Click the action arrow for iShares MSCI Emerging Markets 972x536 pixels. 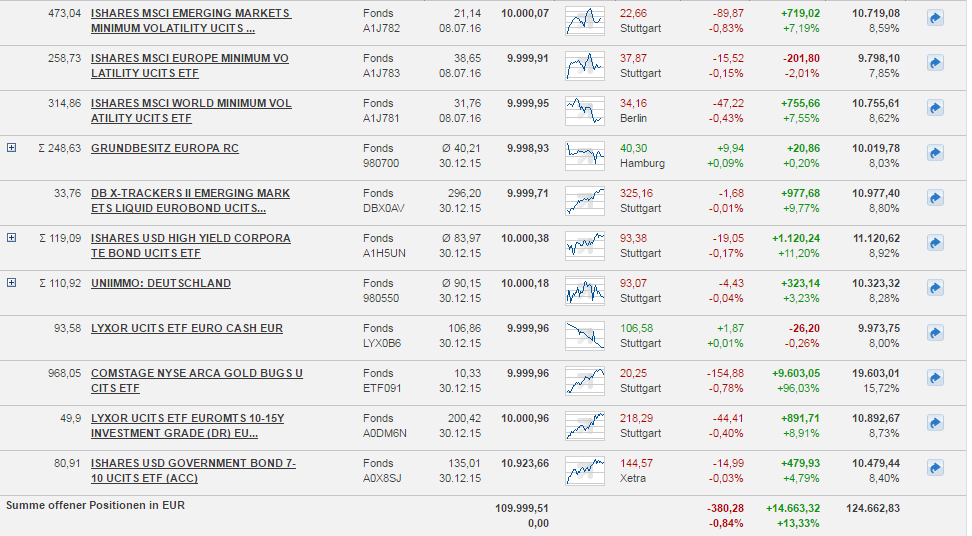(935, 19)
